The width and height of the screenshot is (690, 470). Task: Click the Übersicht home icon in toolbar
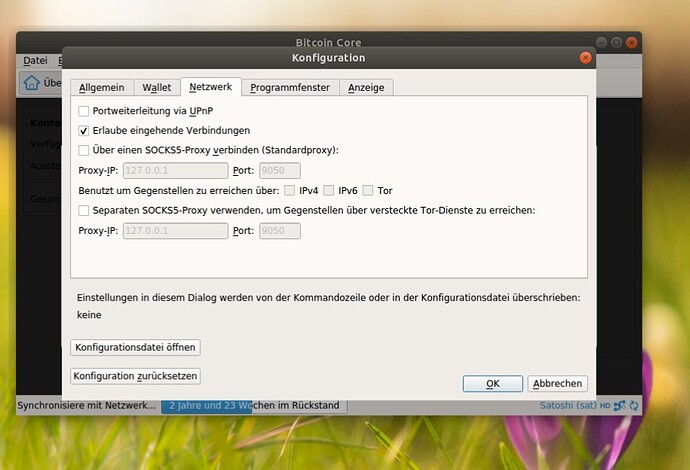tap(32, 83)
